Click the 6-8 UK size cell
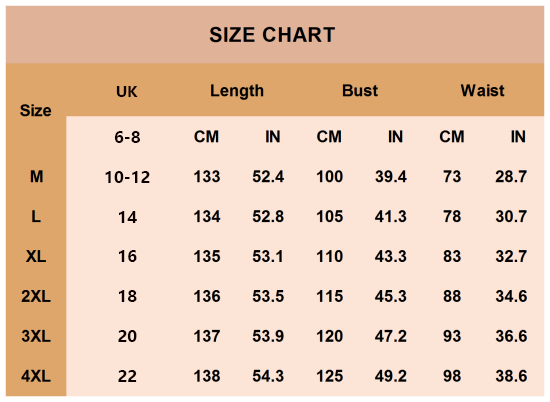550x402 pixels. pos(127,137)
